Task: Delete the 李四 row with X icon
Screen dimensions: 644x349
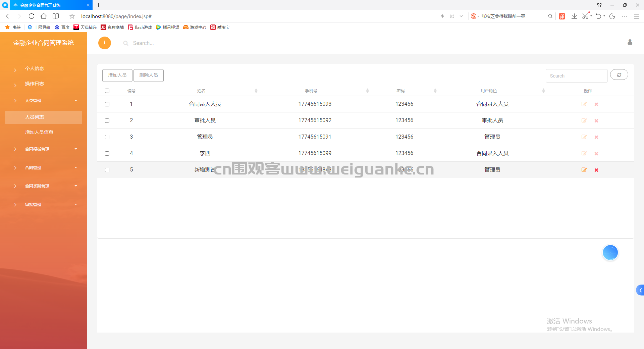Action: [596, 154]
